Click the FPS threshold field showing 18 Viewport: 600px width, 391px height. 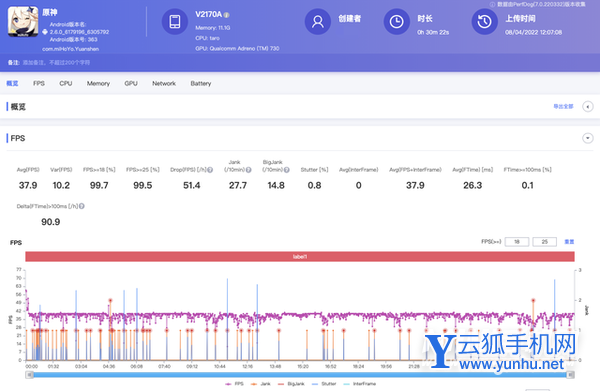click(x=517, y=242)
